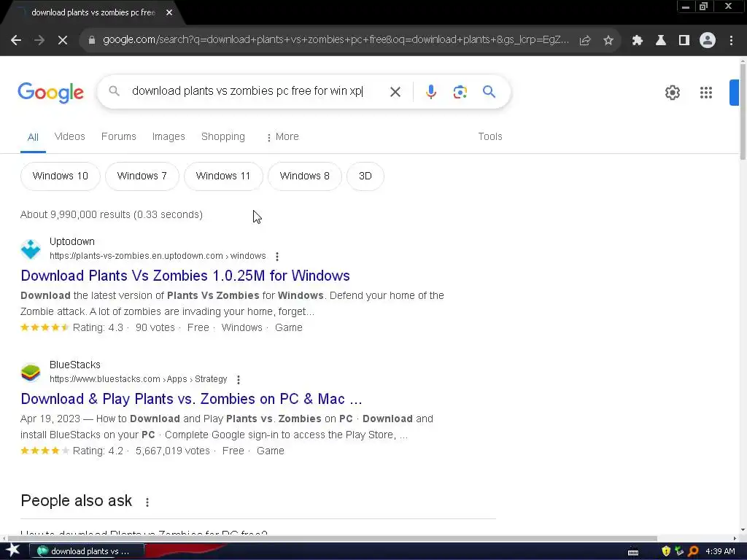
Task: Open the Uptodown result options menu
Action: coord(277,257)
